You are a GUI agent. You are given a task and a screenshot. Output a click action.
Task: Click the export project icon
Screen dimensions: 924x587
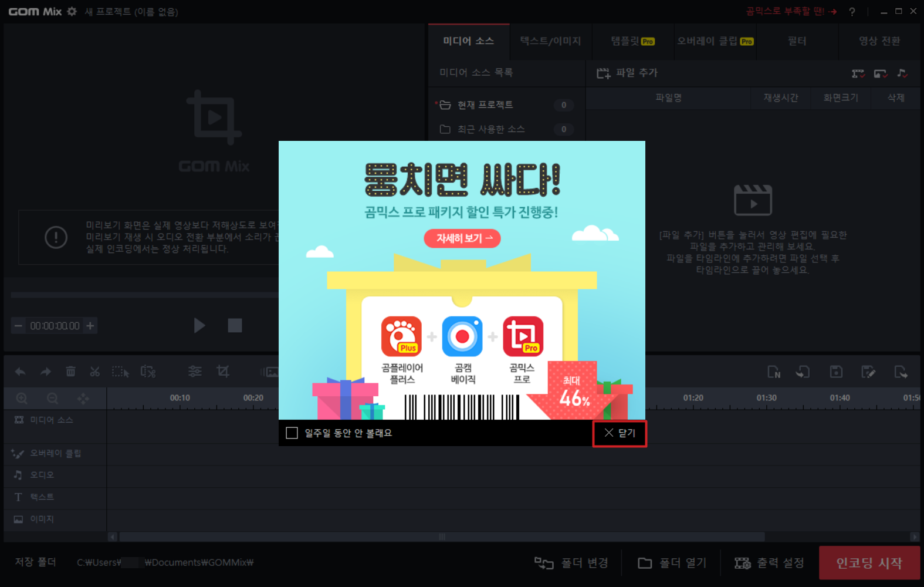[x=901, y=372]
